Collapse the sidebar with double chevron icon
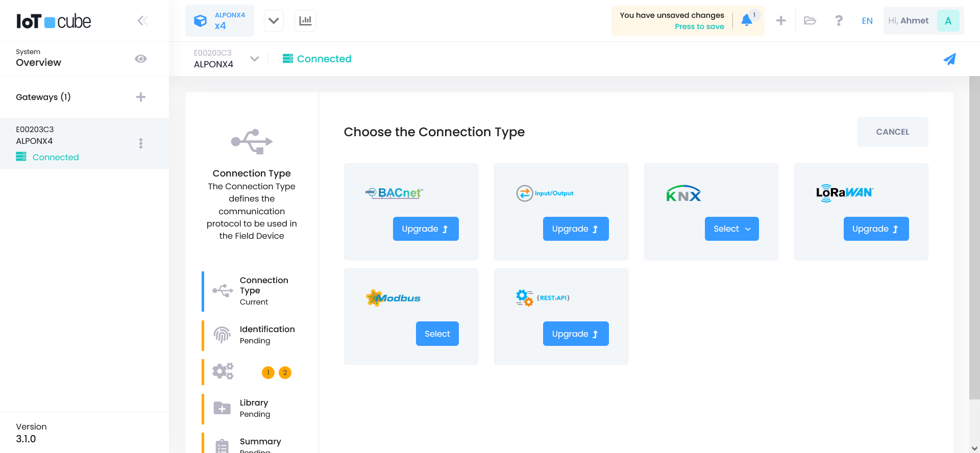Viewport: 980px width, 453px height. (x=142, y=20)
